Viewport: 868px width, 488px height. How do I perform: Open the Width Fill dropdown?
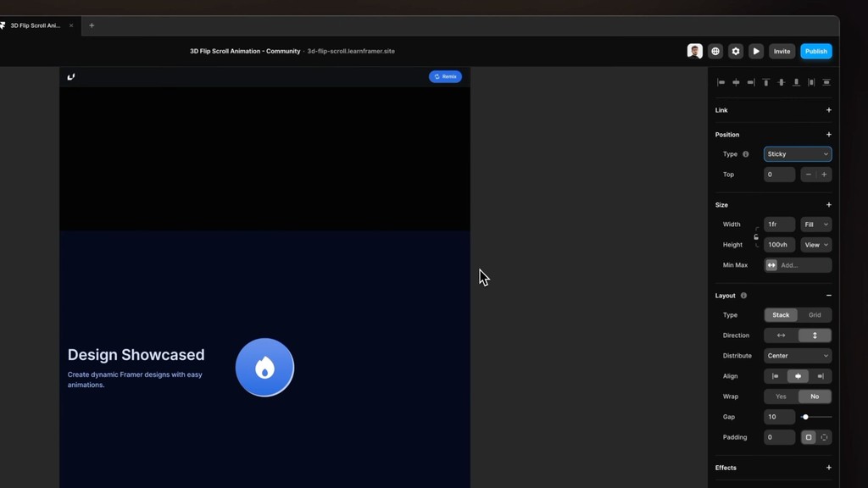(x=815, y=224)
